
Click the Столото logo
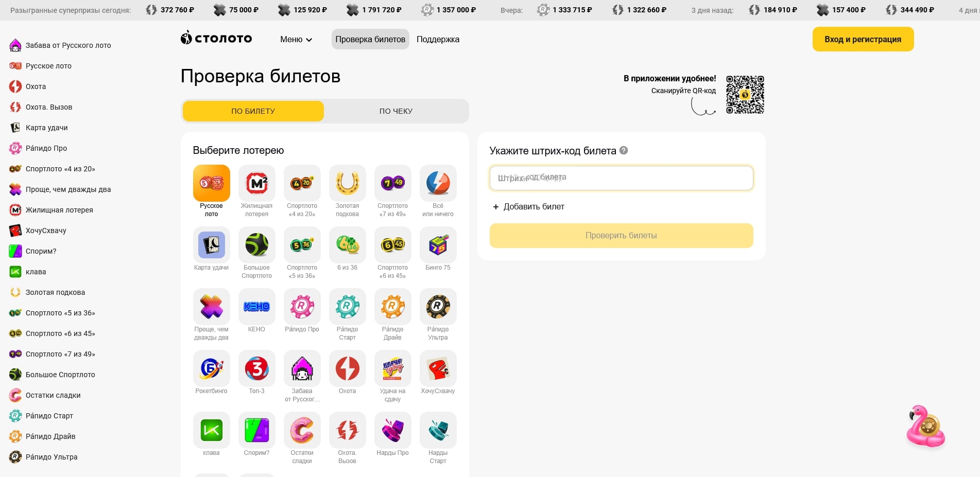216,39
